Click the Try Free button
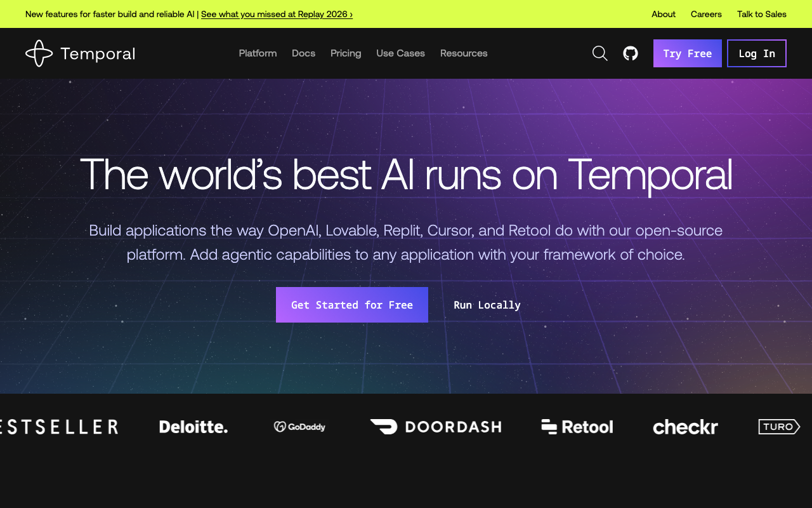Screen dimensions: 812x508 (x=688, y=53)
